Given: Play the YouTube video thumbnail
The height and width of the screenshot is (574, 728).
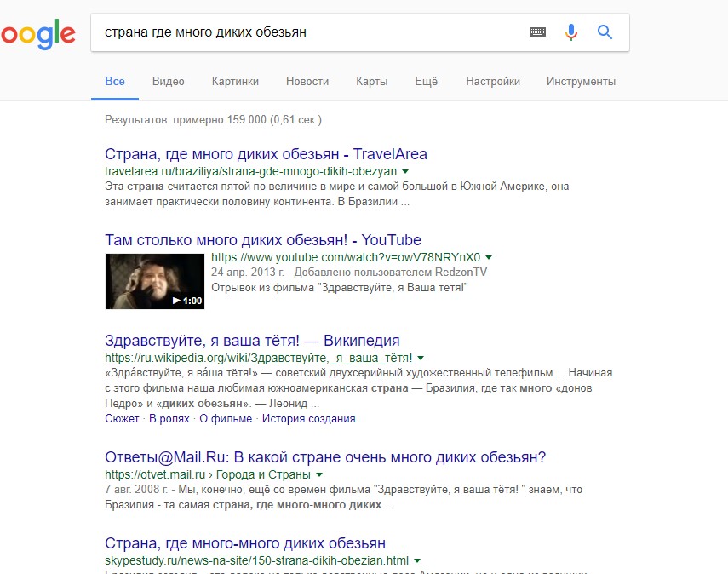Looking at the screenshot, I should click(x=155, y=281).
